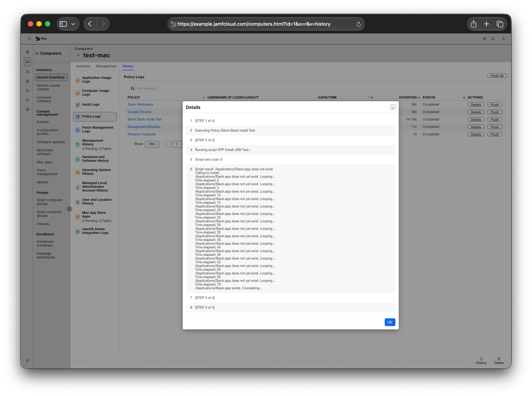This screenshot has width=532, height=396.
Task: Open the browser sidebar dropdown chevron
Action: click(x=73, y=24)
